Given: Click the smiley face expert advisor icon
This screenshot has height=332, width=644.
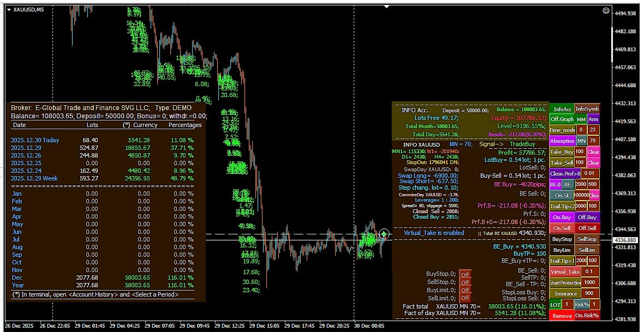Looking at the screenshot, I should pos(606,11).
